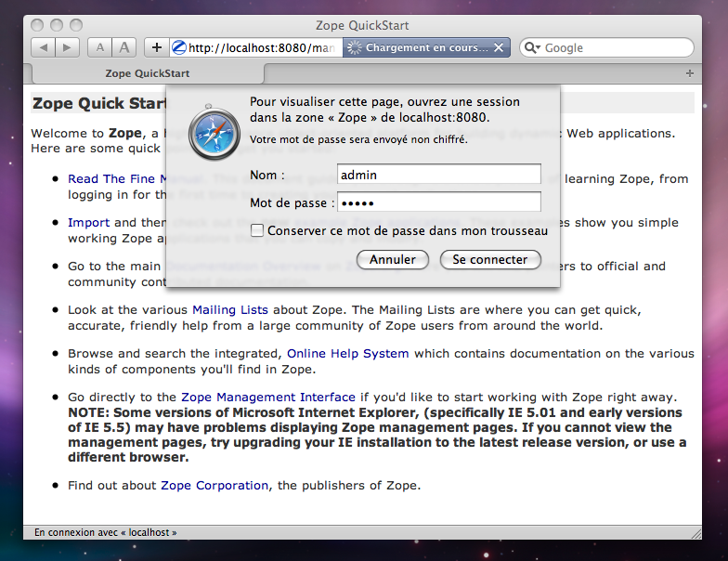Enable 'Conserver ce mot de passe' checkbox

257,230
